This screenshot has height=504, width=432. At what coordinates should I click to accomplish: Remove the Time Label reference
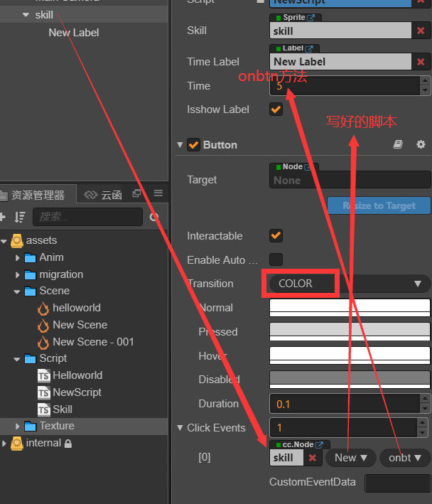click(x=421, y=62)
